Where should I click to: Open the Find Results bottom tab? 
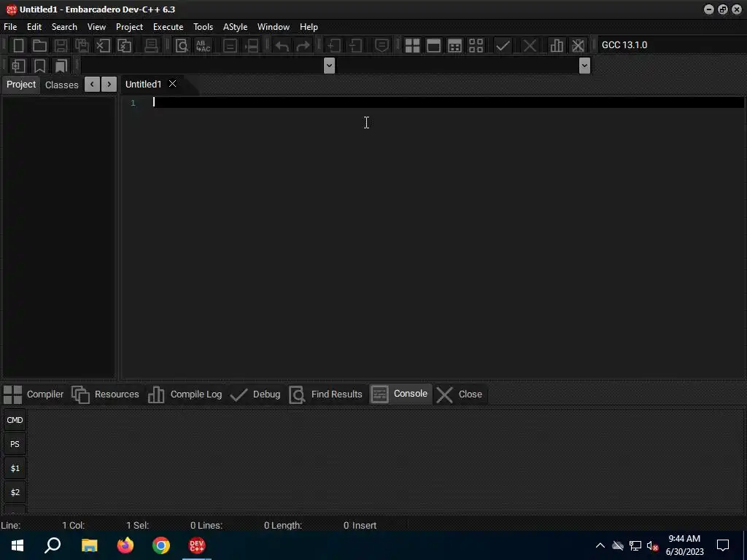pos(326,394)
